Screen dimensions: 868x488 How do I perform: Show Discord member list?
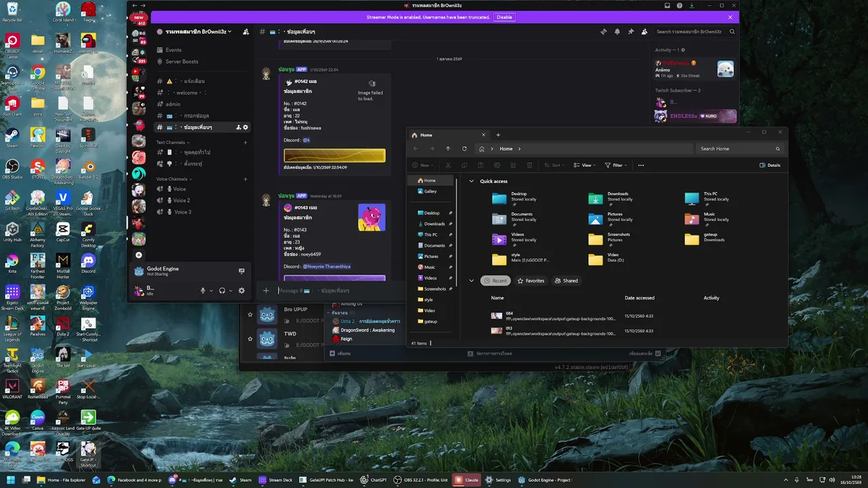(x=644, y=32)
